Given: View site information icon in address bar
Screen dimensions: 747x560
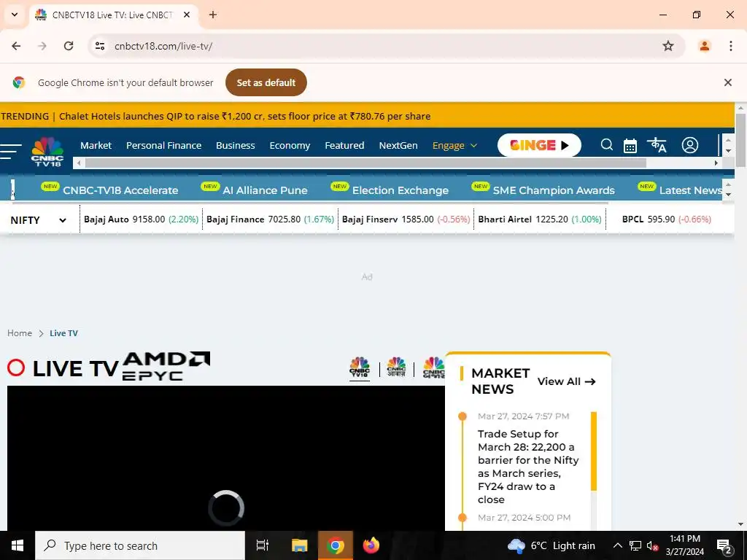Looking at the screenshot, I should (x=99, y=46).
